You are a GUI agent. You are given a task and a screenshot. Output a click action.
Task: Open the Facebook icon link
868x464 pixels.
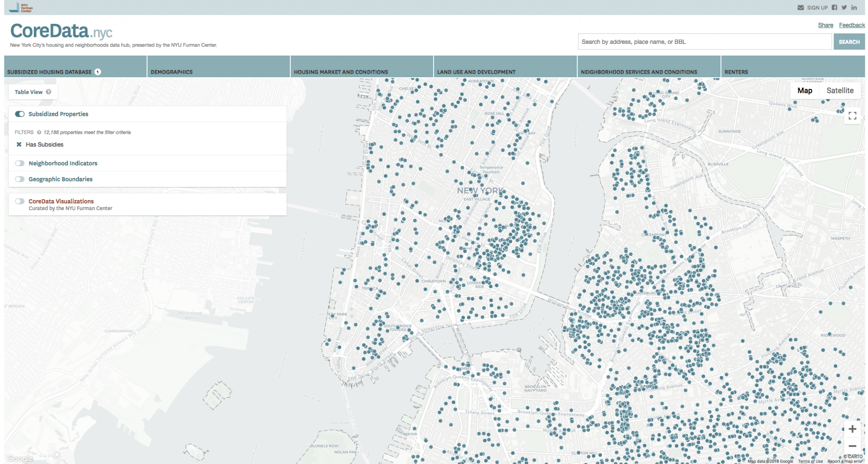coord(834,7)
